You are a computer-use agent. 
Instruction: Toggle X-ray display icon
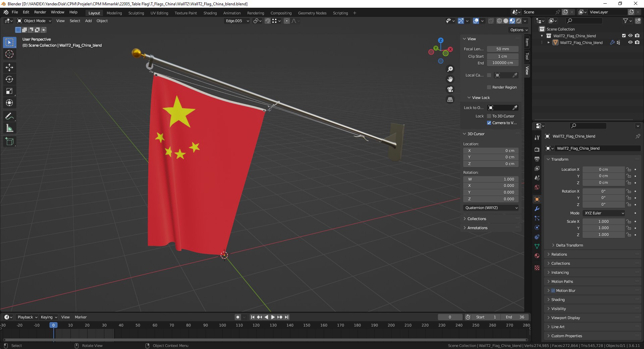[491, 21]
